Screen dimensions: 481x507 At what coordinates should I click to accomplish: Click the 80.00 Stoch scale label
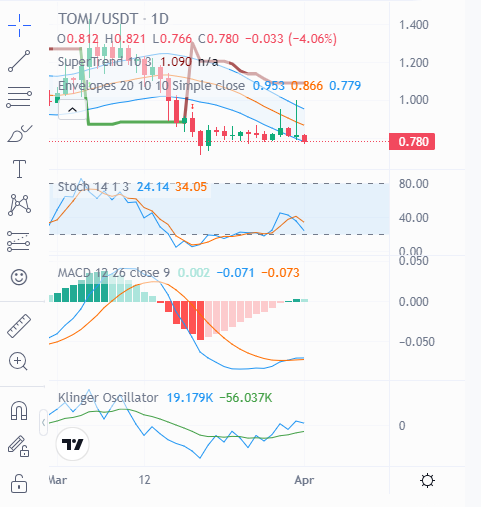pyautogui.click(x=414, y=184)
